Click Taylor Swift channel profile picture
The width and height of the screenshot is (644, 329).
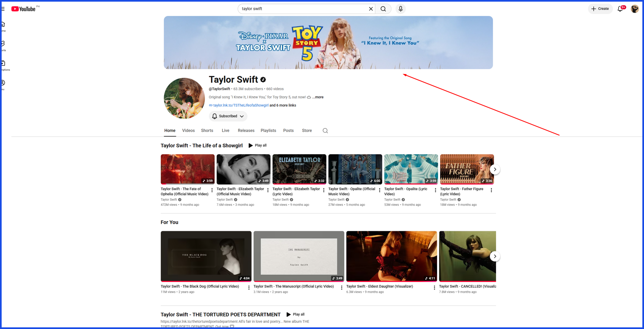pos(184,98)
